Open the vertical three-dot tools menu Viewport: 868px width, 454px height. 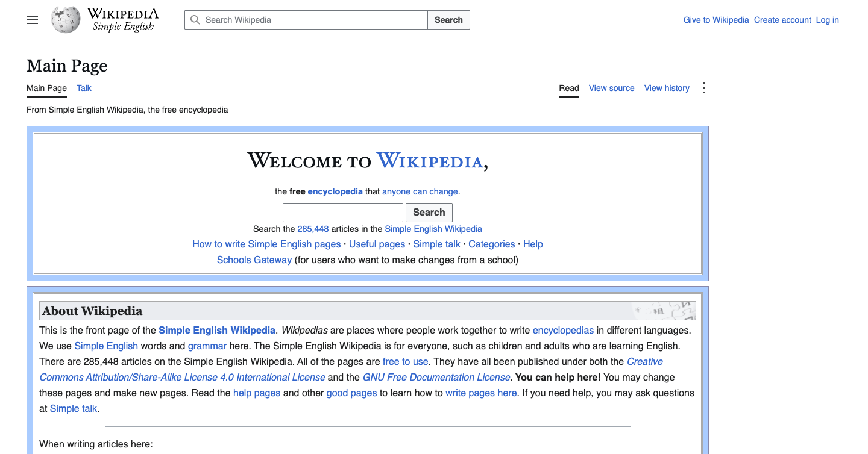coord(703,88)
